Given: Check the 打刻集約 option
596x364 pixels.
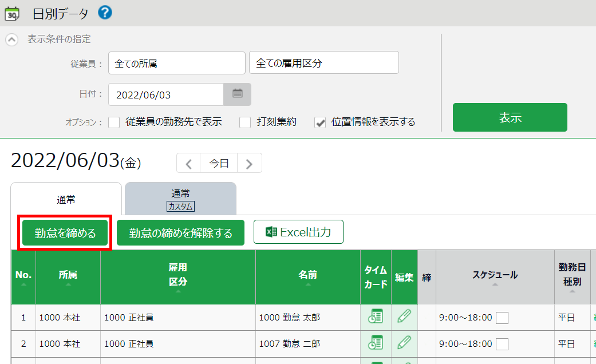Looking at the screenshot, I should (x=245, y=122).
